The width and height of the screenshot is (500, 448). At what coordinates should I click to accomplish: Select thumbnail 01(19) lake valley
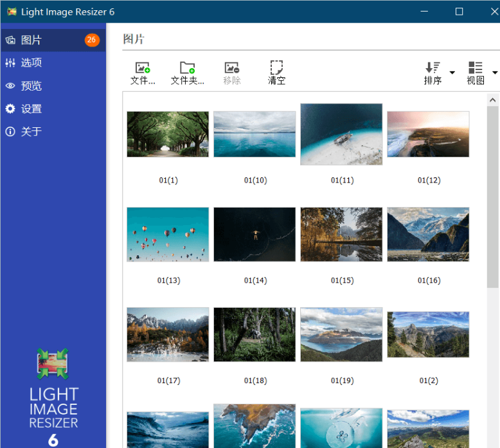click(x=341, y=335)
